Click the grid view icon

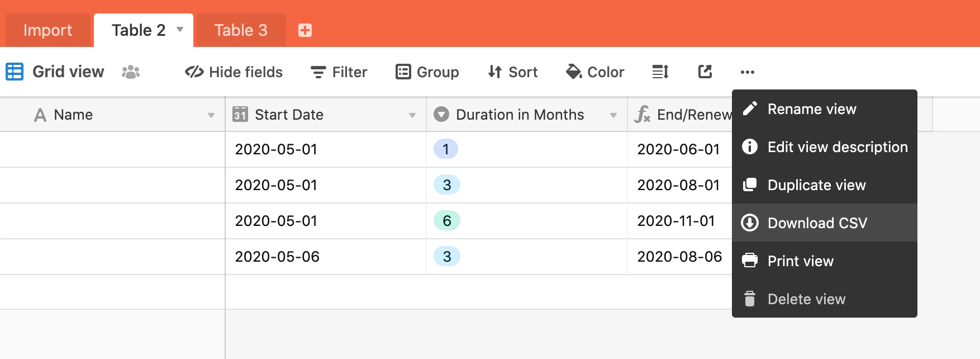pyautogui.click(x=15, y=72)
